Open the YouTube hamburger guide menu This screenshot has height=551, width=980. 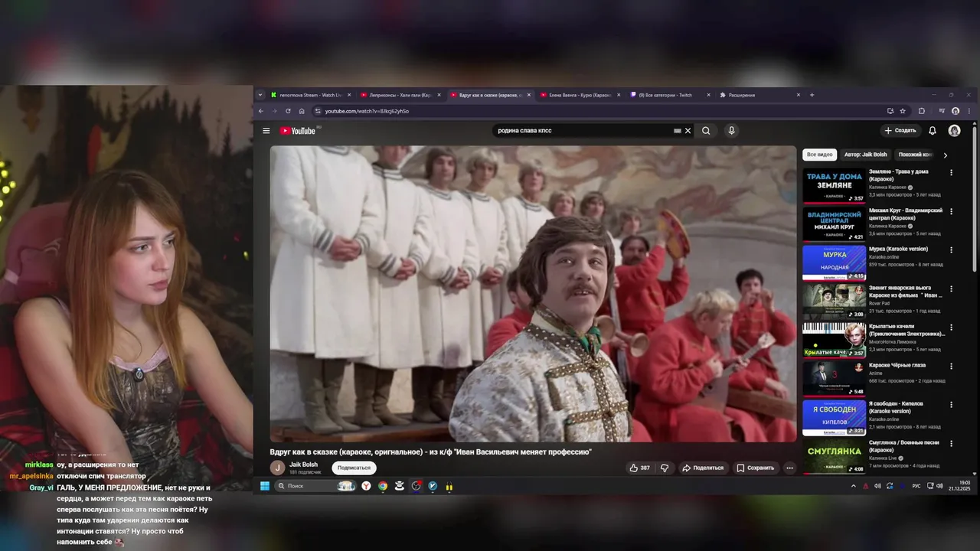coord(266,131)
